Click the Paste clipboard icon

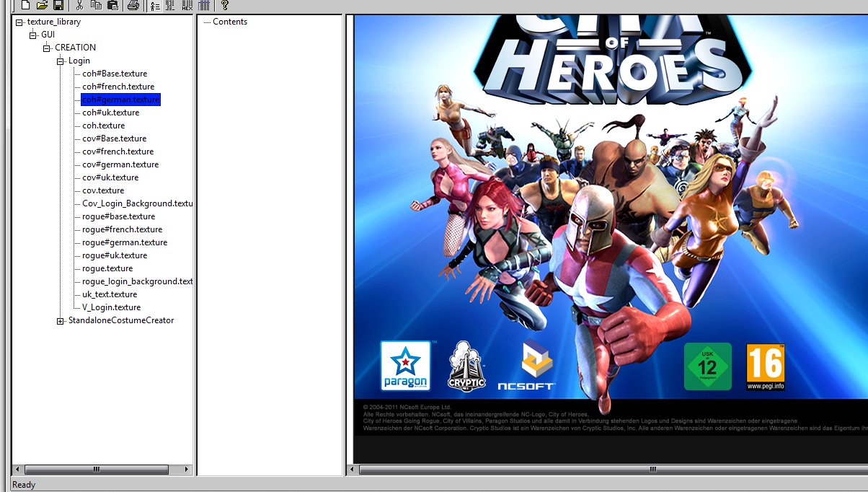(x=112, y=5)
